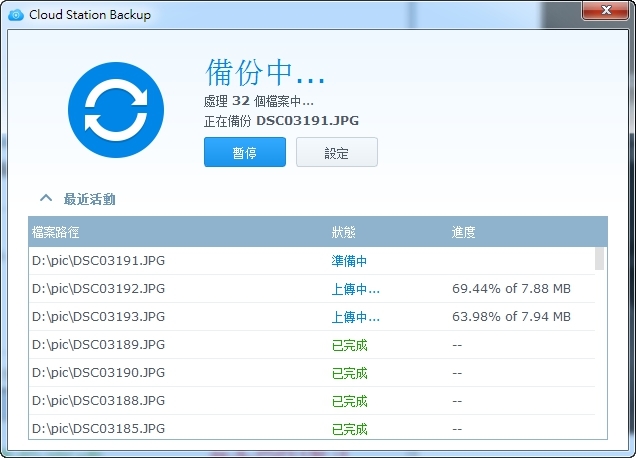Click the 已完成 status of DSC03188.JPG
The width and height of the screenshot is (636, 458).
click(x=349, y=401)
